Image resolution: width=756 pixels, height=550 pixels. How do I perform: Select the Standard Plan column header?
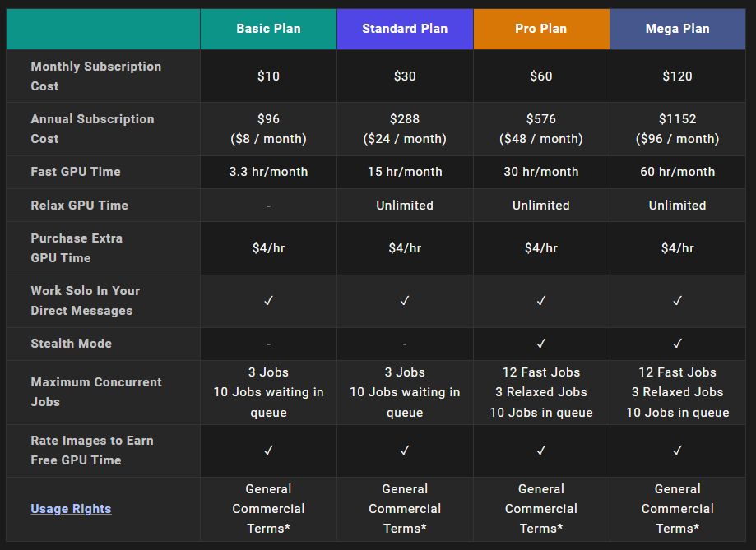click(x=405, y=29)
